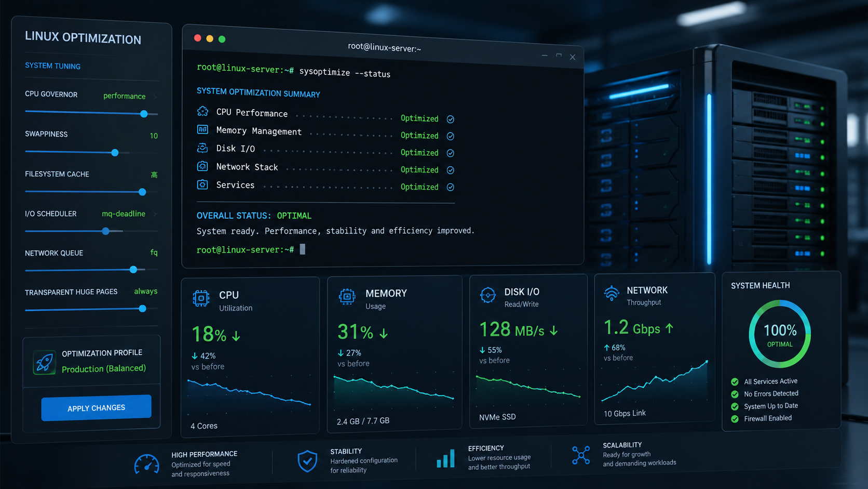Toggle the Firewall Enabled check
The image size is (868, 489).
coord(735,419)
